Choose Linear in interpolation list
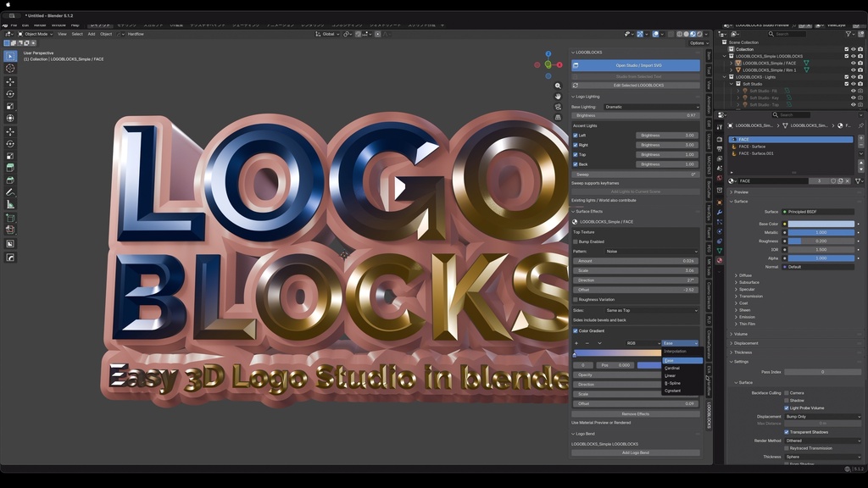Viewport: 868px width, 488px height. (682, 375)
